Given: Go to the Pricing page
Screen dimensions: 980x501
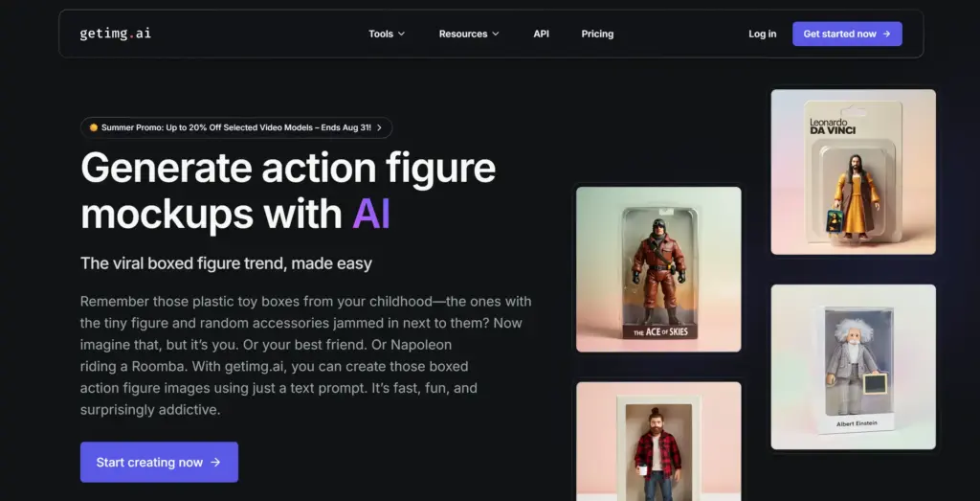Looking at the screenshot, I should (597, 34).
